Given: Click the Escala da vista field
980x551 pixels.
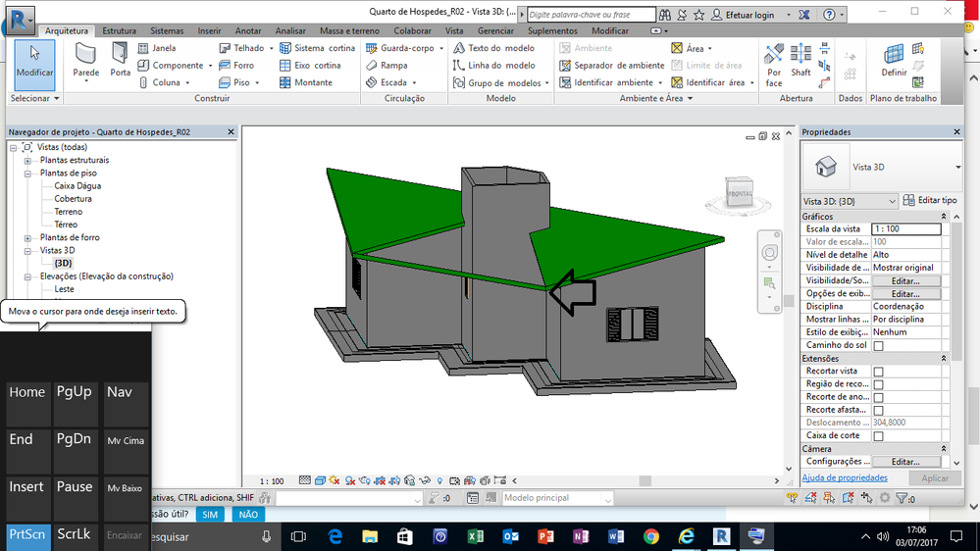Looking at the screenshot, I should point(905,229).
